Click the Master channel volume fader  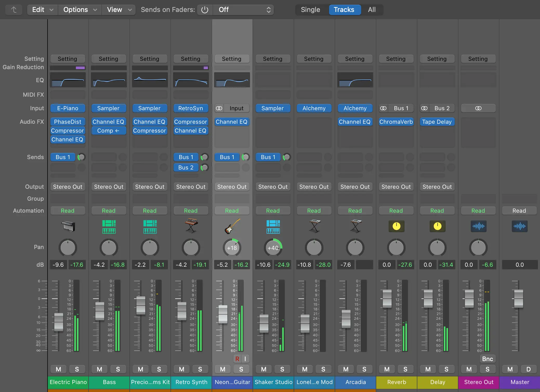coord(519,298)
